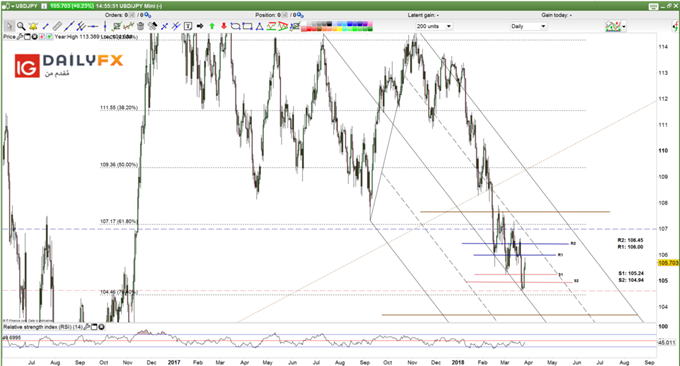Click the 111.55 (38.20%) Fibonacci label
The image size is (680, 366).
click(x=119, y=108)
